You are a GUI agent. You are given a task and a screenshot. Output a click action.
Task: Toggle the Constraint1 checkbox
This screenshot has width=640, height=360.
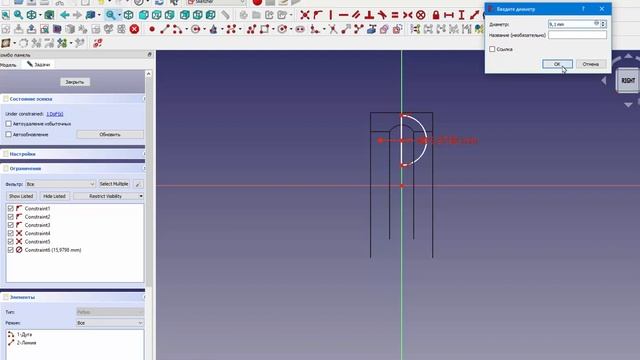11,209
